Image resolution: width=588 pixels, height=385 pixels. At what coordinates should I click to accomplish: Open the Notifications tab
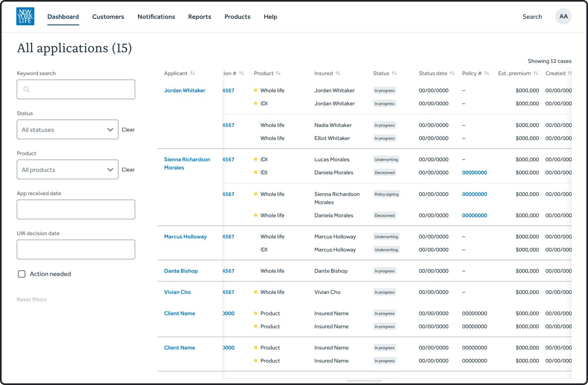coord(156,17)
